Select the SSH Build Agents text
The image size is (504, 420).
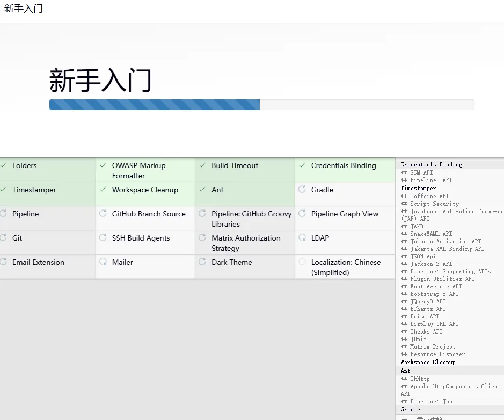[x=141, y=238]
